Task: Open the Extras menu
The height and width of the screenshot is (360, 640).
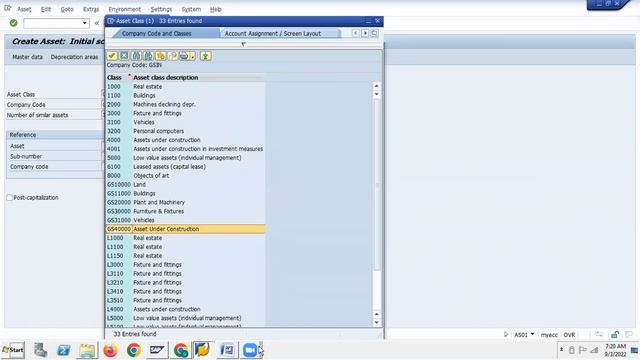Action: pyautogui.click(x=91, y=9)
